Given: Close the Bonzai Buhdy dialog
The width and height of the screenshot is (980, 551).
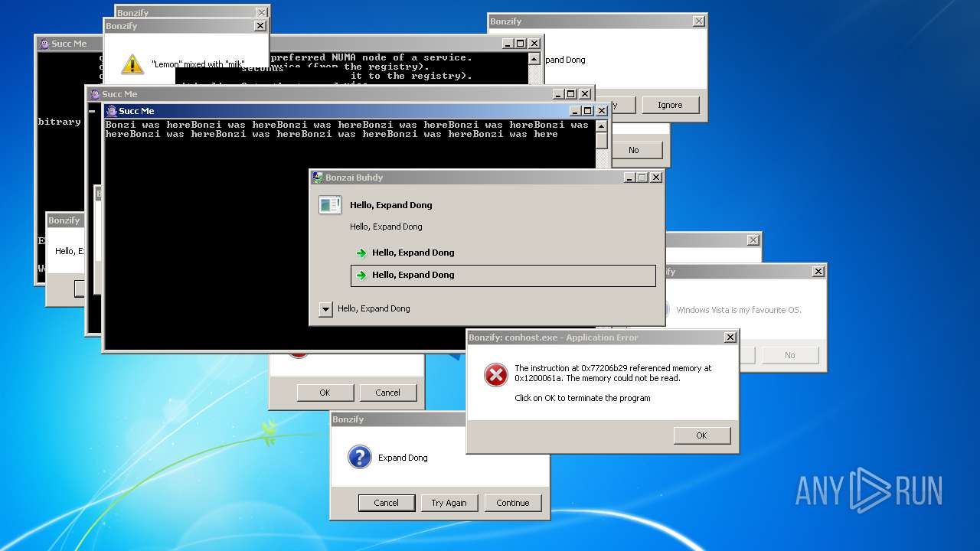Looking at the screenshot, I should click(x=655, y=177).
